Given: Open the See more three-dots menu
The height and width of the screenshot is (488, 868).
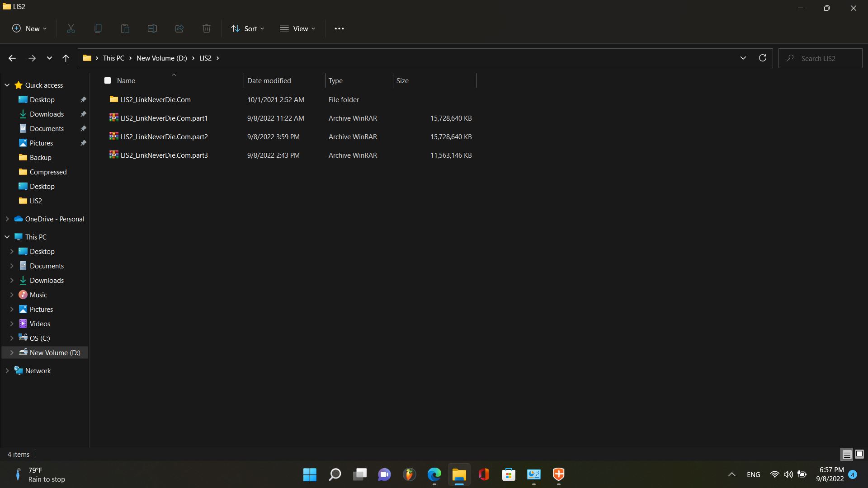Looking at the screenshot, I should [339, 28].
